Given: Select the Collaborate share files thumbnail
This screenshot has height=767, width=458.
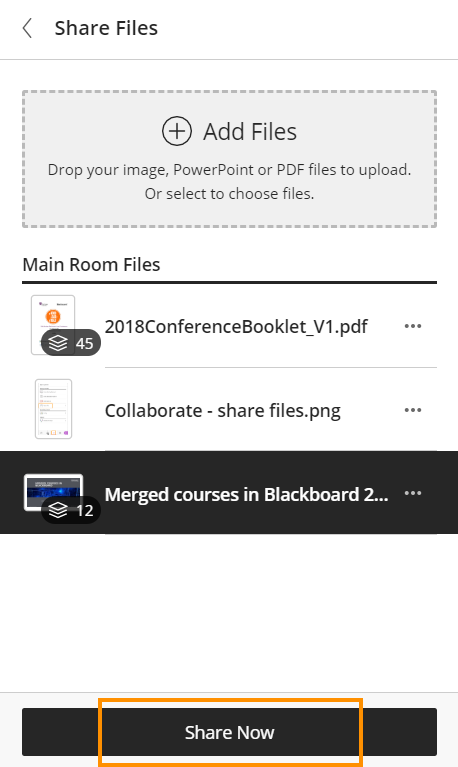Looking at the screenshot, I should tap(53, 409).
